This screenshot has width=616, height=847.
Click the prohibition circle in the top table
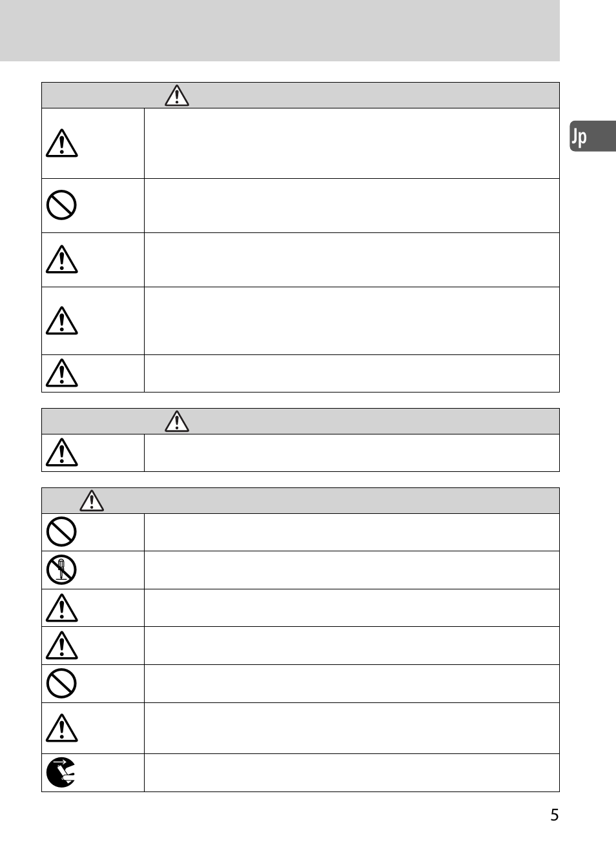coord(62,205)
